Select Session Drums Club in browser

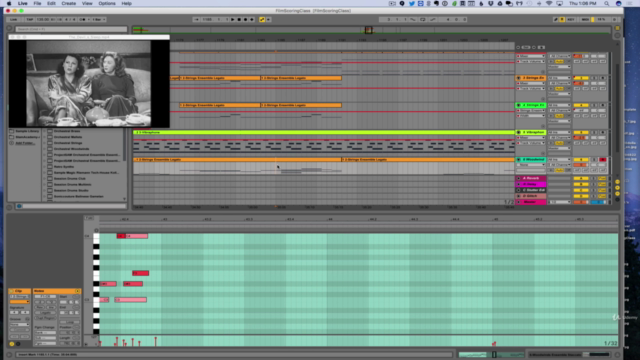pyautogui.click(x=70, y=178)
